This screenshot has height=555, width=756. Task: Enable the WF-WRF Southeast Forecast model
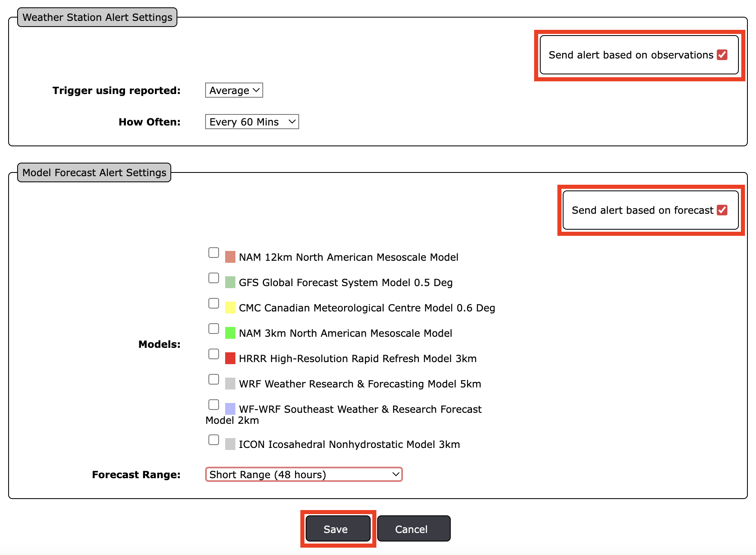pos(214,405)
